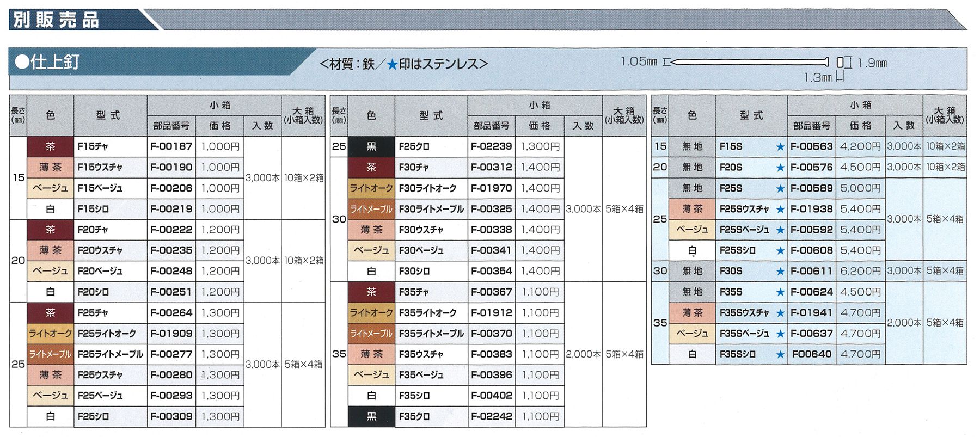
Task: Click the star next to F35Sベージュ
Action: [x=780, y=334]
